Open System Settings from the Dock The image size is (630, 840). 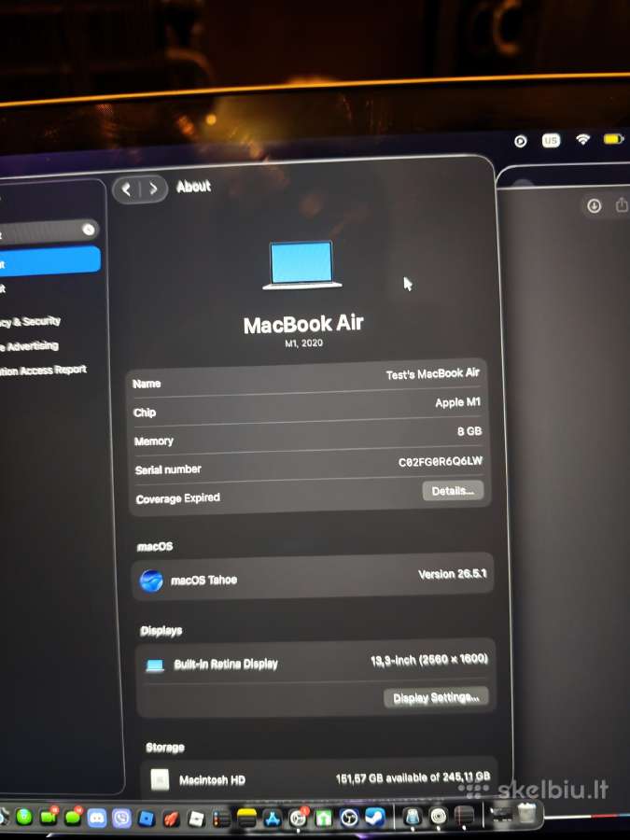pyautogui.click(x=298, y=818)
